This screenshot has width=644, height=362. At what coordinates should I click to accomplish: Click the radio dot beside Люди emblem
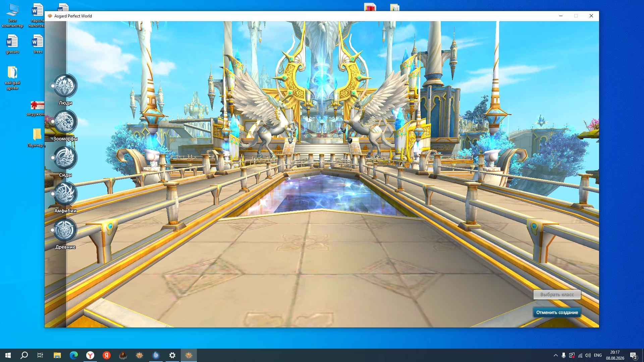tap(53, 86)
